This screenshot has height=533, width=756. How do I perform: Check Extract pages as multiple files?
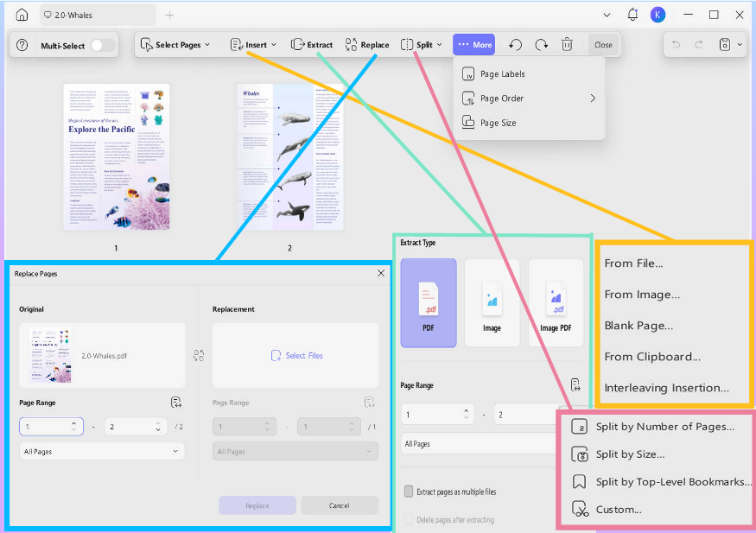coord(409,492)
